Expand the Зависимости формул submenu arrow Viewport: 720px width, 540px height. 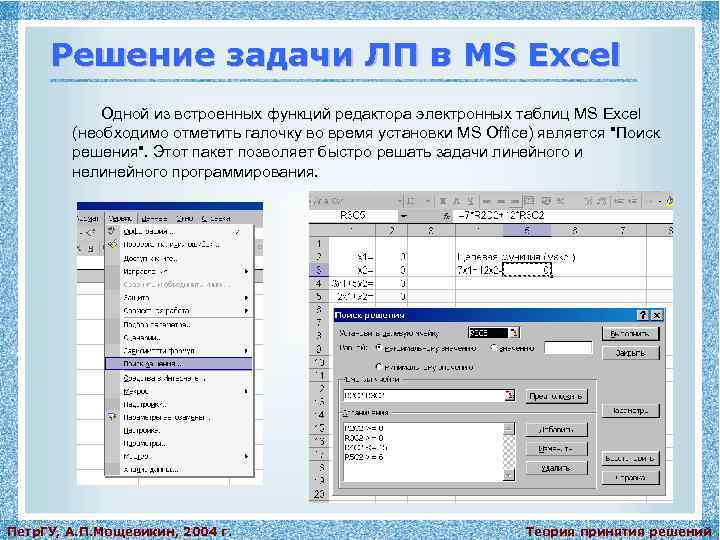tap(246, 351)
